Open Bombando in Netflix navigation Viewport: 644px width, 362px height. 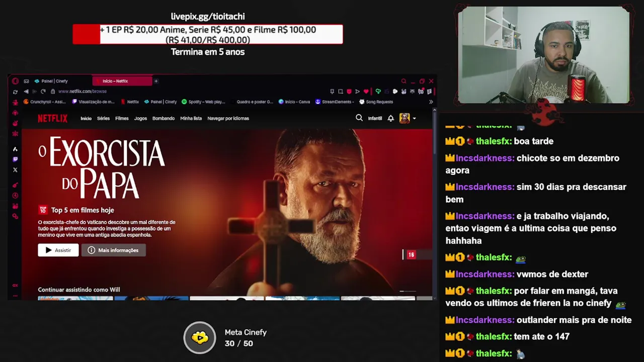pos(164,118)
